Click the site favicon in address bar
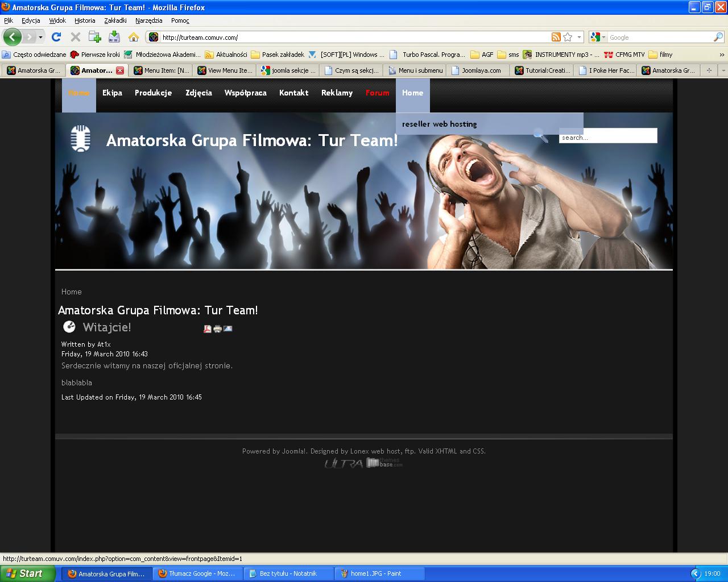Image resolution: width=728 pixels, height=582 pixels. coord(154,37)
